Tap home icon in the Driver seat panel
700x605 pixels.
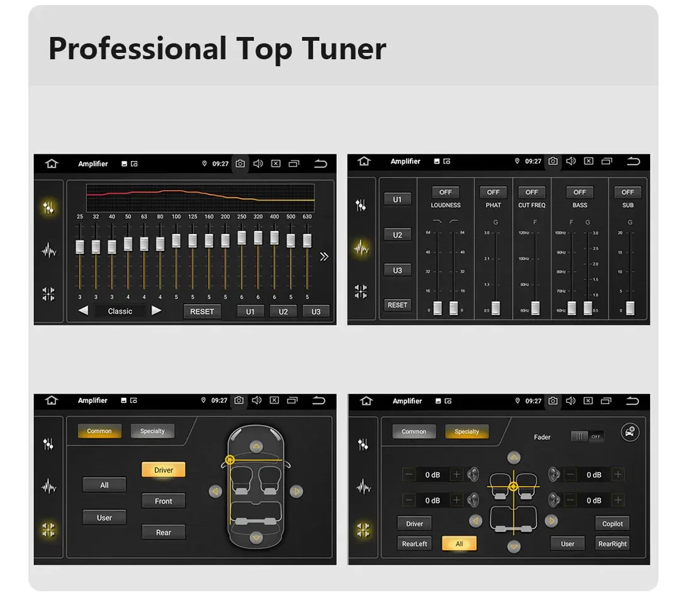click(x=52, y=400)
